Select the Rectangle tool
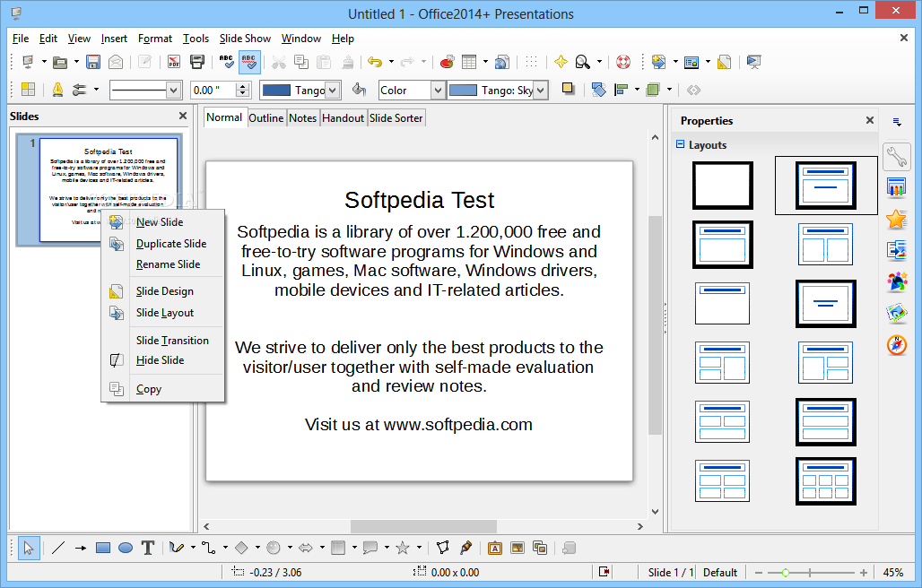 [103, 548]
